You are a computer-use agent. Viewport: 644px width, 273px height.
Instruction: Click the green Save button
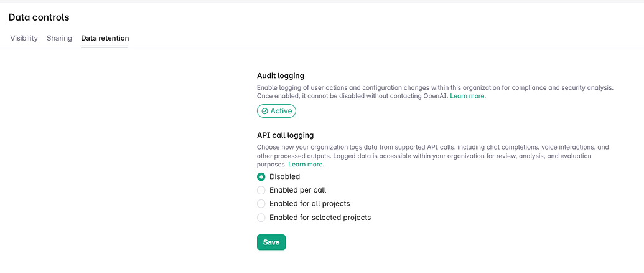point(271,242)
